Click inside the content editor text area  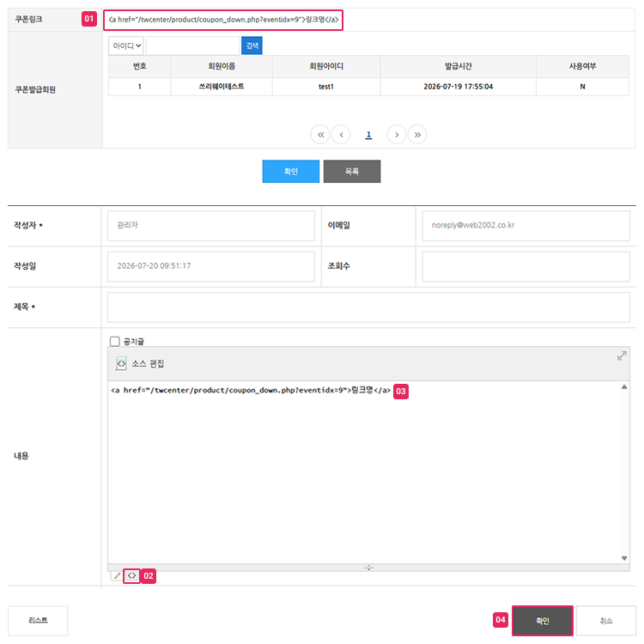pyautogui.click(x=365, y=472)
